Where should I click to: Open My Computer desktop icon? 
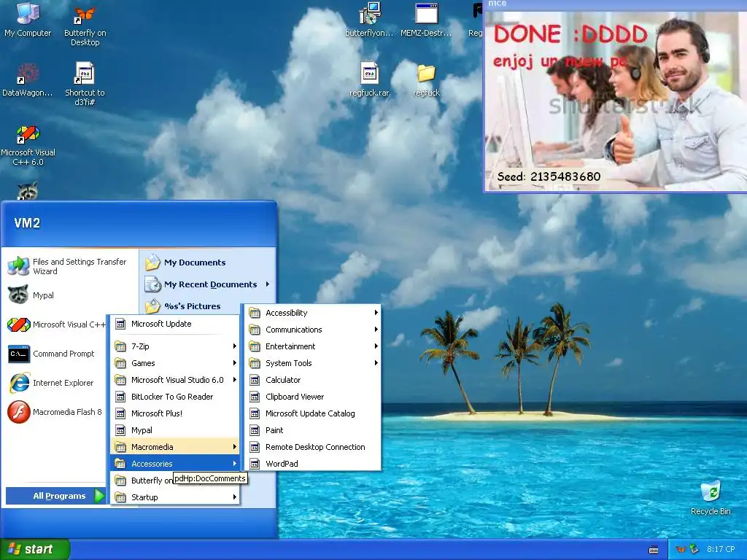(28, 20)
